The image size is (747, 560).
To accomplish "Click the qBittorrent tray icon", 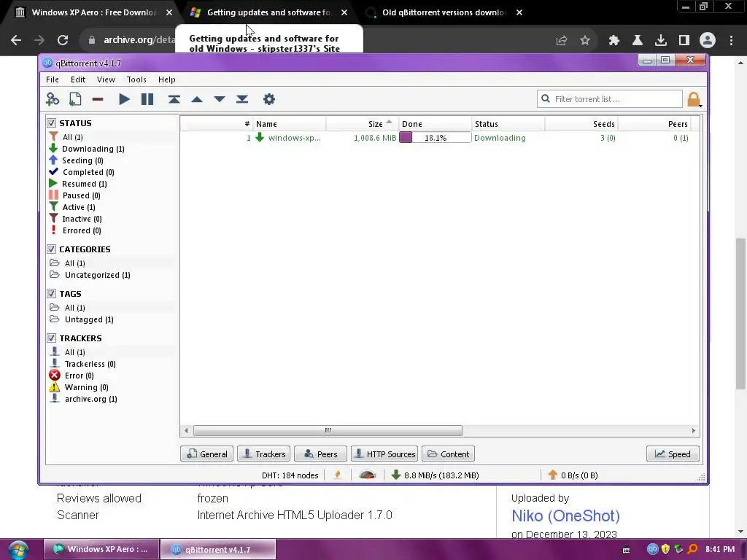I will [x=653, y=549].
